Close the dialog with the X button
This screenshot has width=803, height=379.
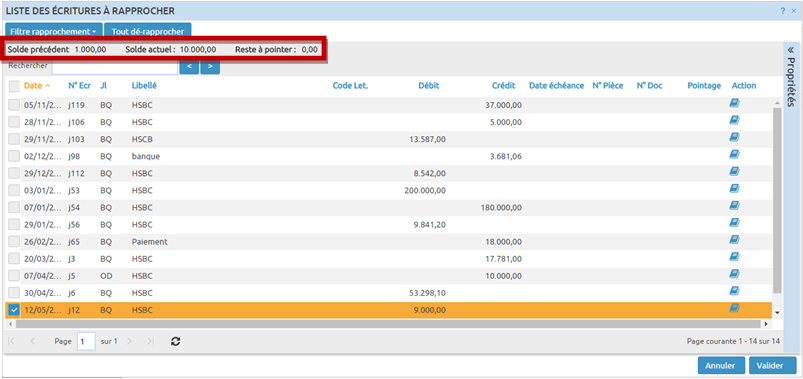point(793,11)
